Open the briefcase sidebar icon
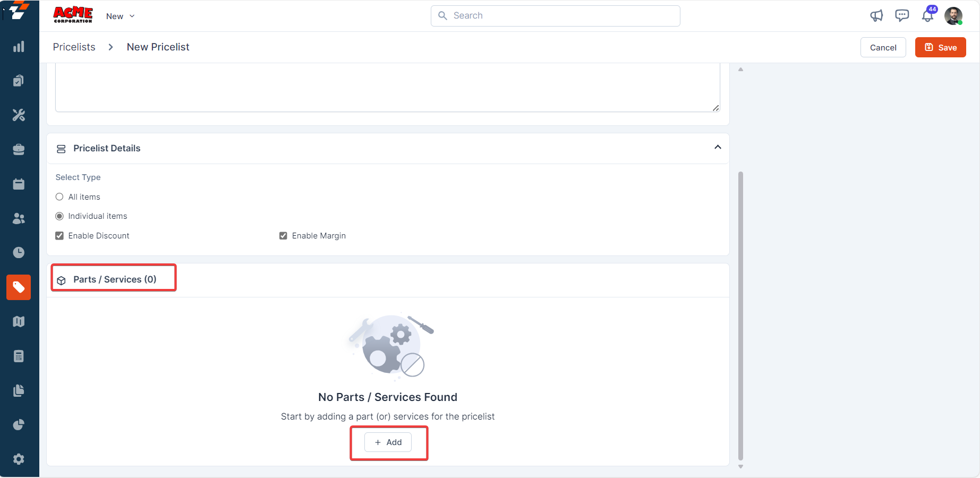 point(19,149)
